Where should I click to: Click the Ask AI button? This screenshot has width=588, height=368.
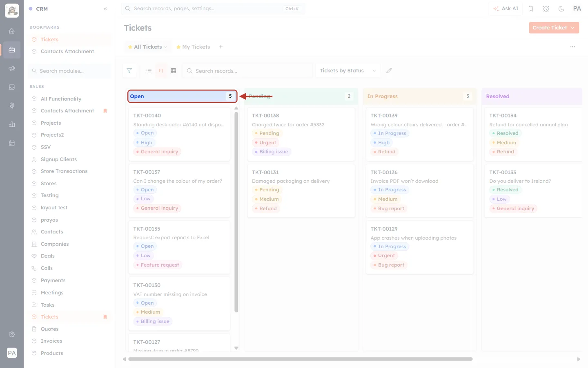(x=506, y=9)
